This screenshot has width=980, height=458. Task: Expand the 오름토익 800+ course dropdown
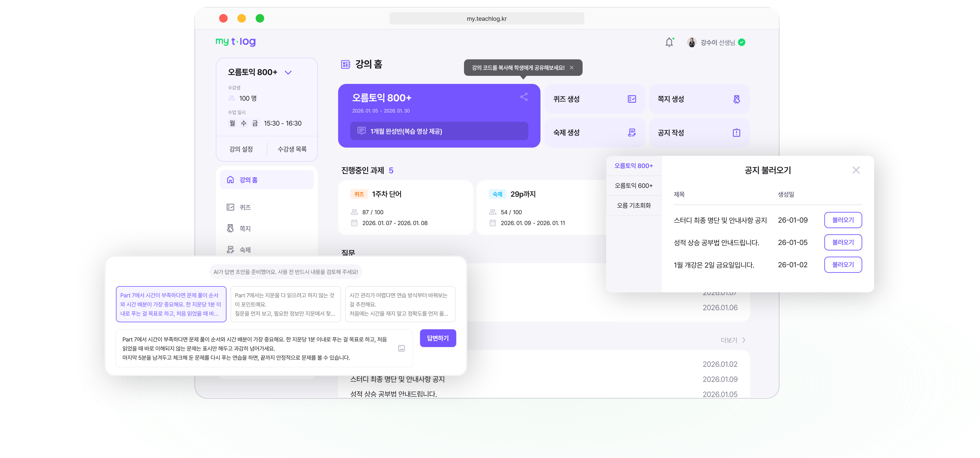(x=288, y=72)
